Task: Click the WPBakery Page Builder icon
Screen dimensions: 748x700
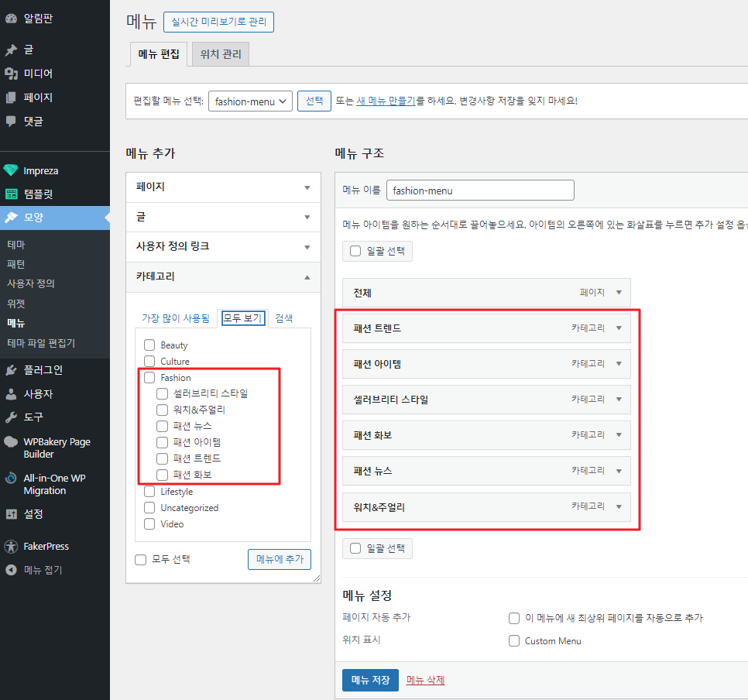Action: (x=11, y=442)
